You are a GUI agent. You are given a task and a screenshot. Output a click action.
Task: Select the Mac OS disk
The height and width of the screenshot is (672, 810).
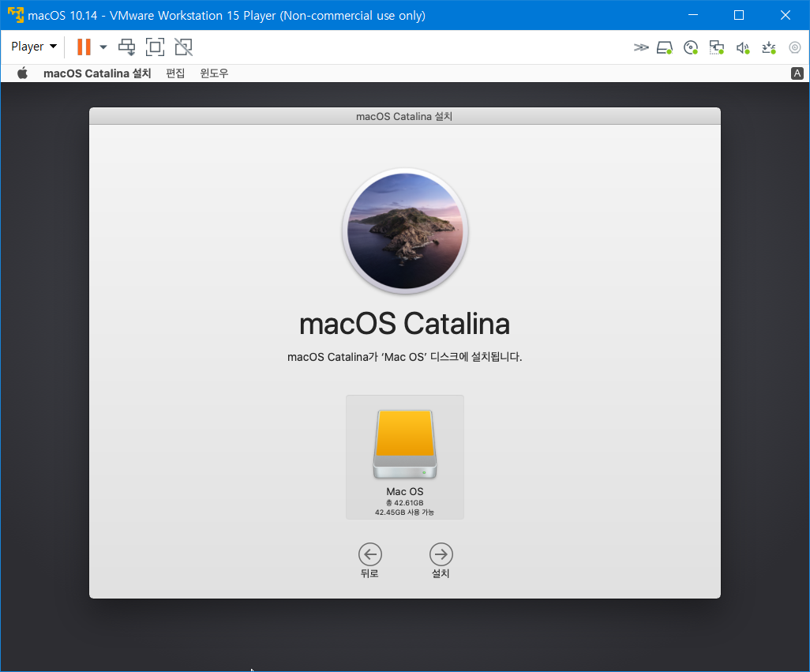coord(405,457)
